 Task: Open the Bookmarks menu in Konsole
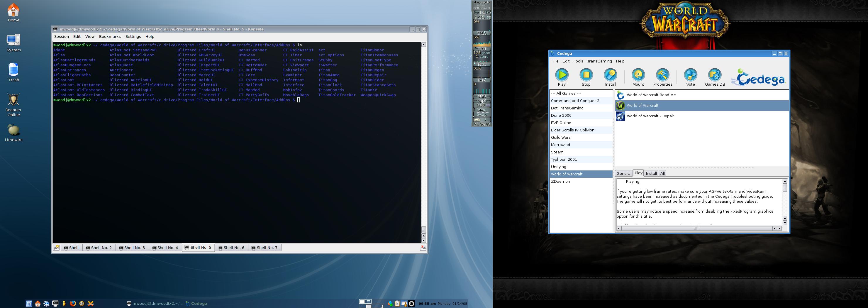point(109,36)
